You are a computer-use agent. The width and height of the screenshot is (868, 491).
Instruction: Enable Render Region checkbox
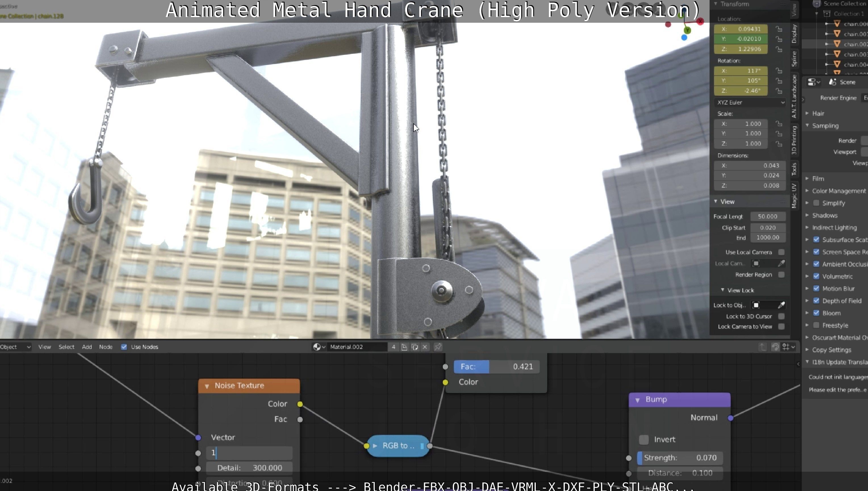coord(781,274)
